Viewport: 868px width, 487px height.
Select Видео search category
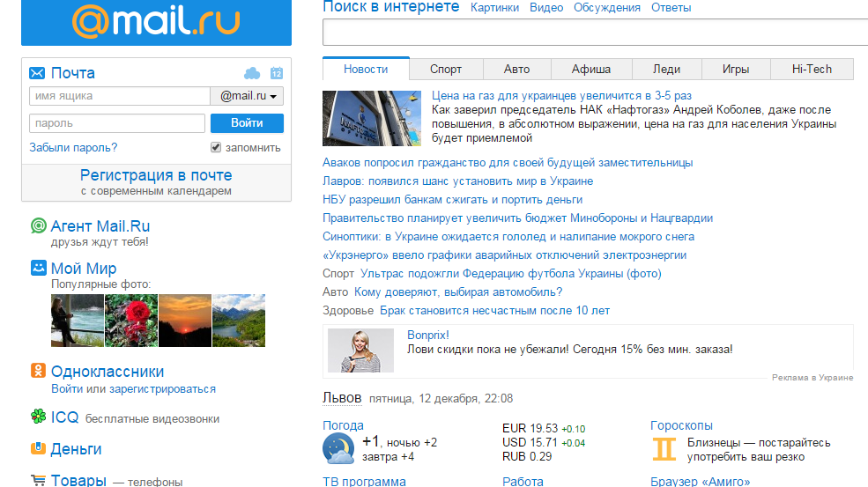click(x=546, y=8)
